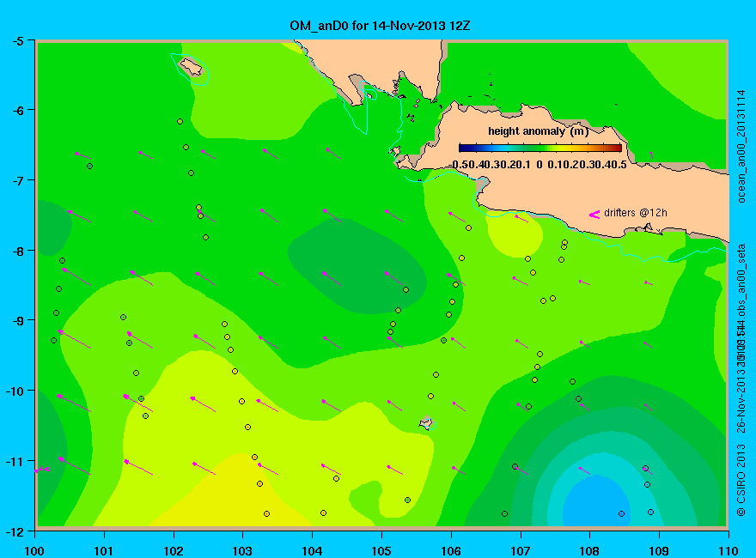Click longitude axis label 105

381,551
